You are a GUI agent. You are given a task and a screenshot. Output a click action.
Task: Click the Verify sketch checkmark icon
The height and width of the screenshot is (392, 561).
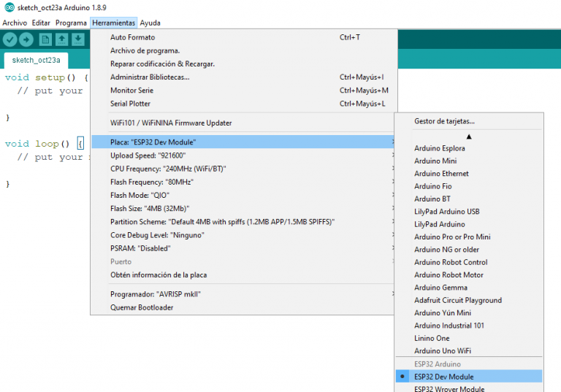[10, 39]
